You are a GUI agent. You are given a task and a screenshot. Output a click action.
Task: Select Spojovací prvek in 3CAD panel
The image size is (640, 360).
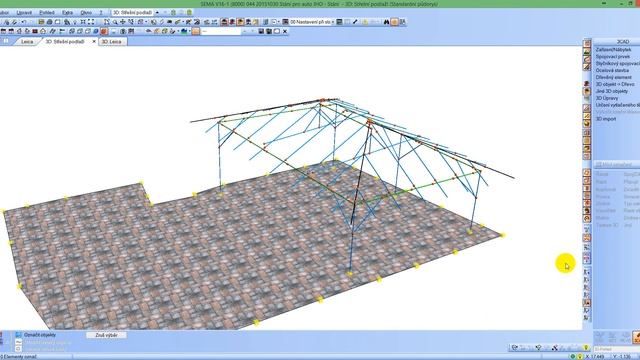pyautogui.click(x=613, y=56)
